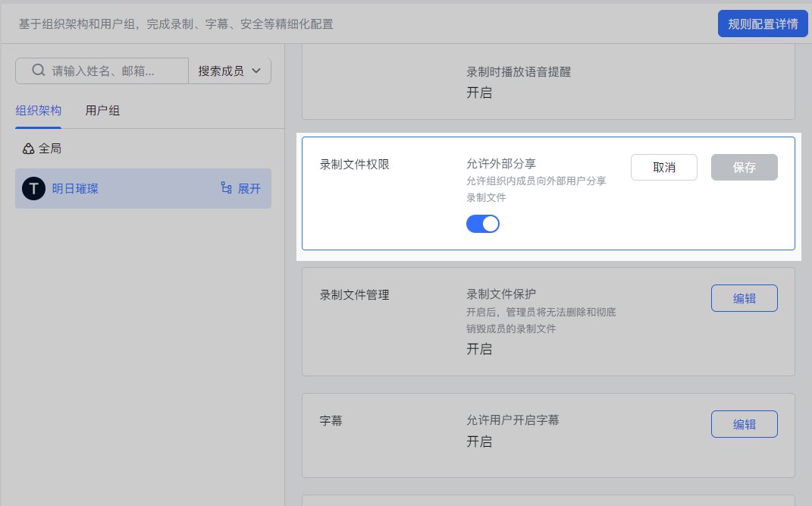Select 全局 in the organization list
Viewport: 812px width, 506px height.
pyautogui.click(x=50, y=149)
